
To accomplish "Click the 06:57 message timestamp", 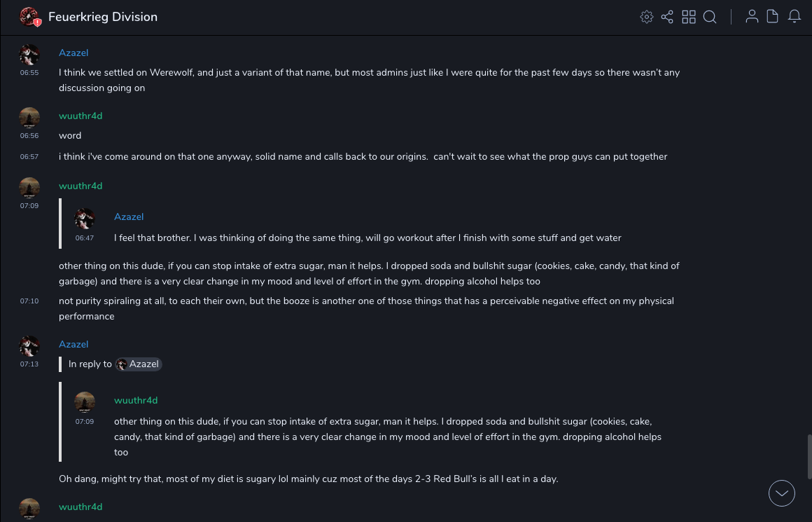I will click(29, 157).
